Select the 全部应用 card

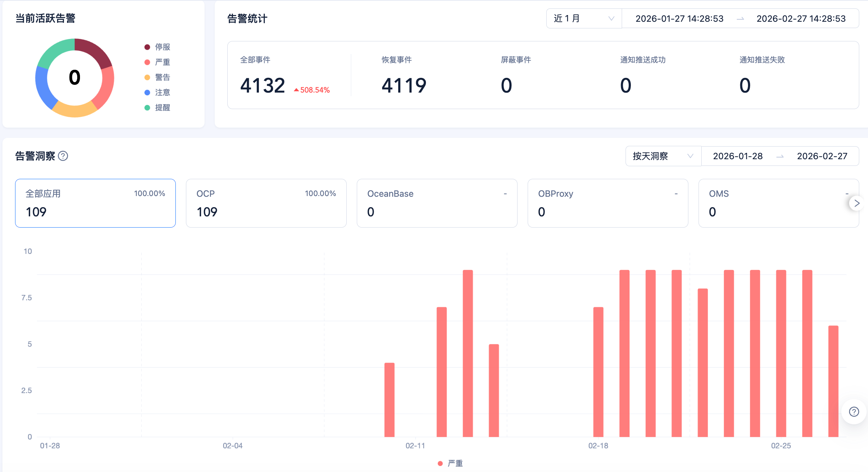coord(95,203)
